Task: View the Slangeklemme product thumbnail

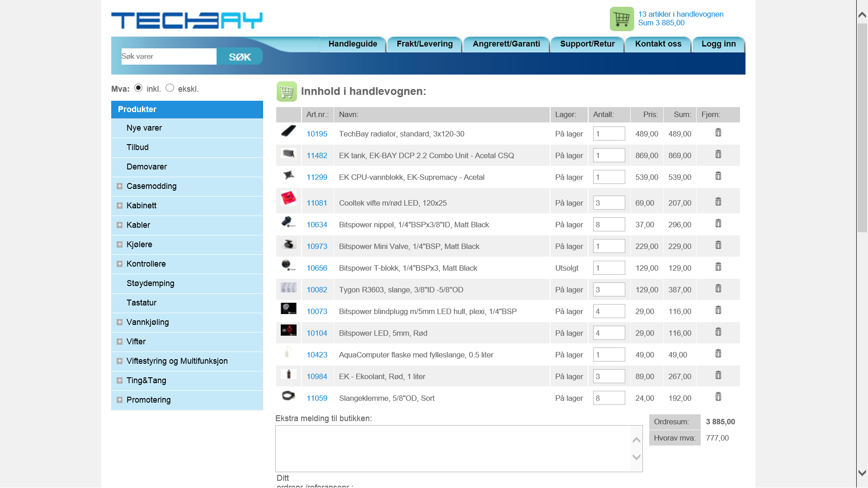Action: 288,396
